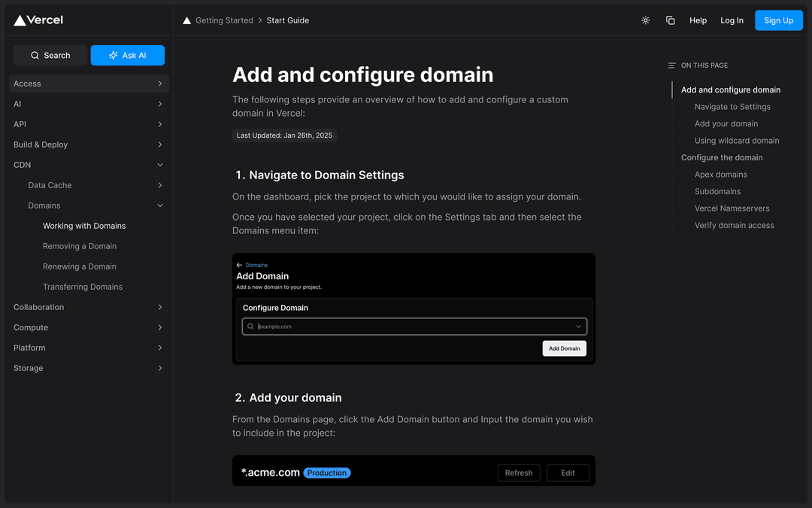
Task: Click the example.com domain input field
Action: (x=414, y=327)
